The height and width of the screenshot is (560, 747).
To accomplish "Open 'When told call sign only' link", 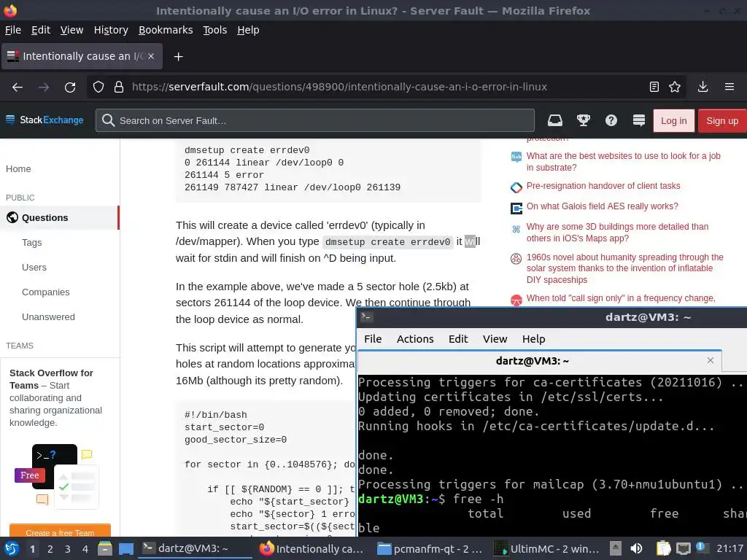I will [x=621, y=298].
